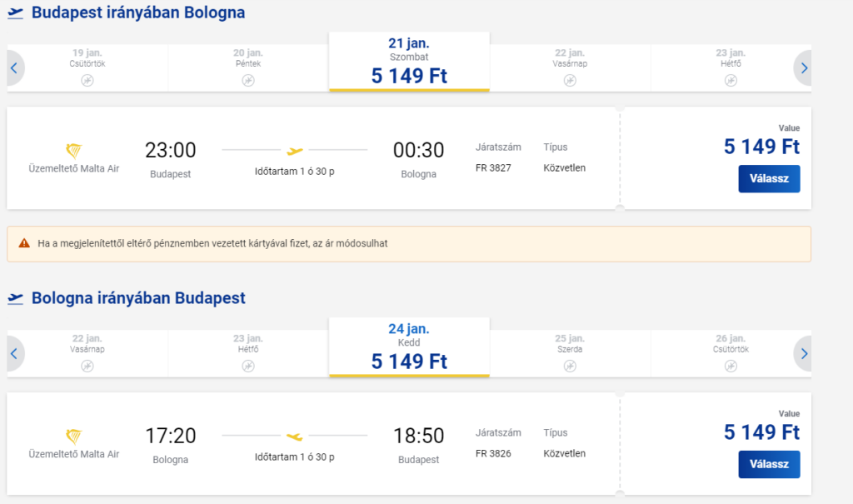The image size is (853, 504).
Task: Click the FR 3827 flight number
Action: pos(493,167)
